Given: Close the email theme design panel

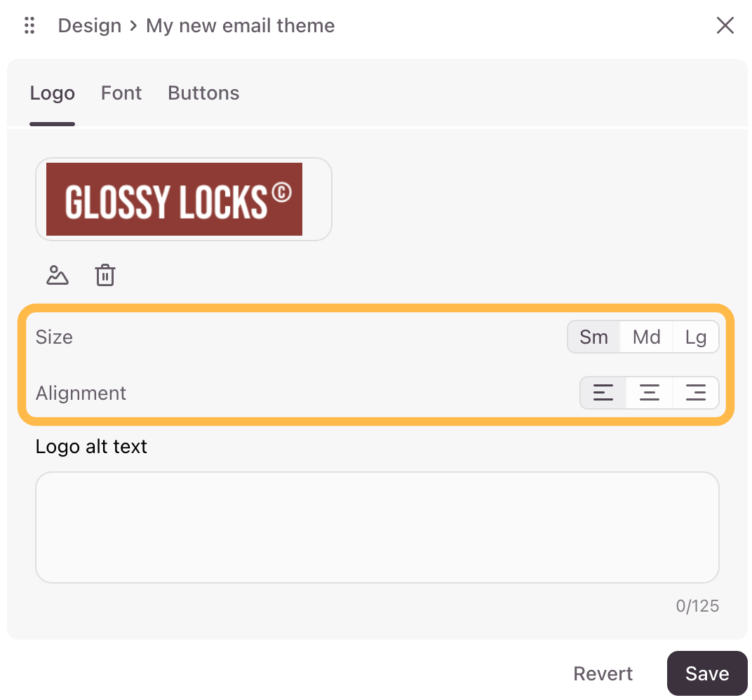Looking at the screenshot, I should (x=725, y=26).
